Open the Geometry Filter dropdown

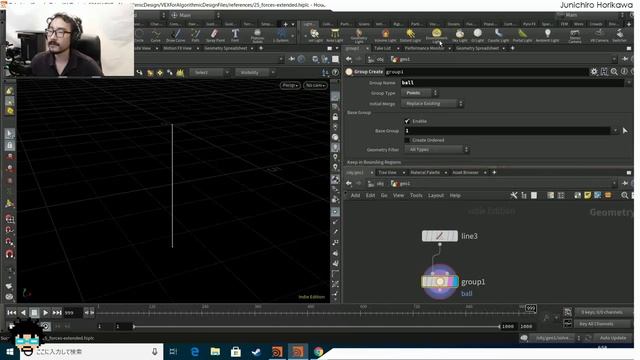437,150
